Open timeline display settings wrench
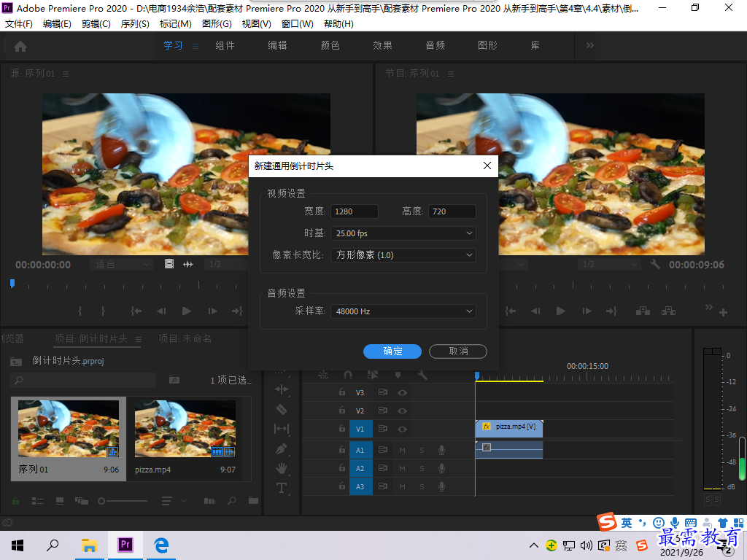The image size is (747, 560). pyautogui.click(x=422, y=376)
